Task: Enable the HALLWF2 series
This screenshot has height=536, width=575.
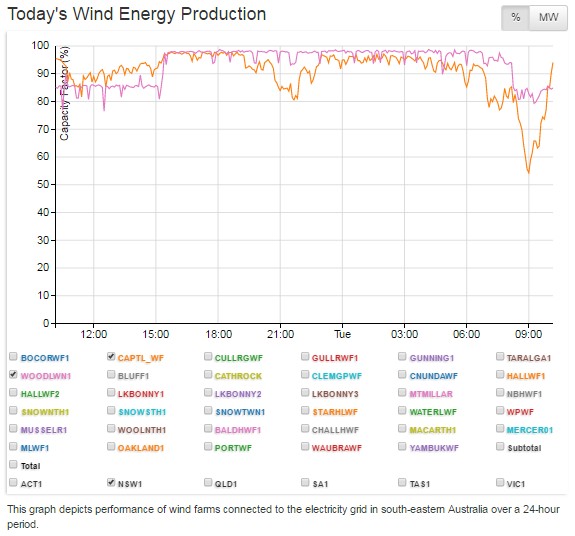Action: pyautogui.click(x=13, y=393)
